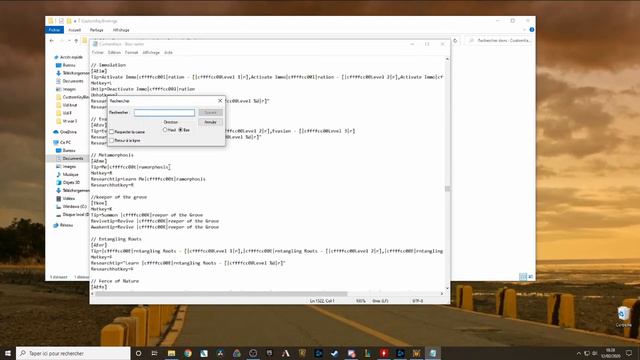Viewport: 640px width, 360px height.
Task: Click the '// Entangling Roots' line in Notepad
Action: 116,239
